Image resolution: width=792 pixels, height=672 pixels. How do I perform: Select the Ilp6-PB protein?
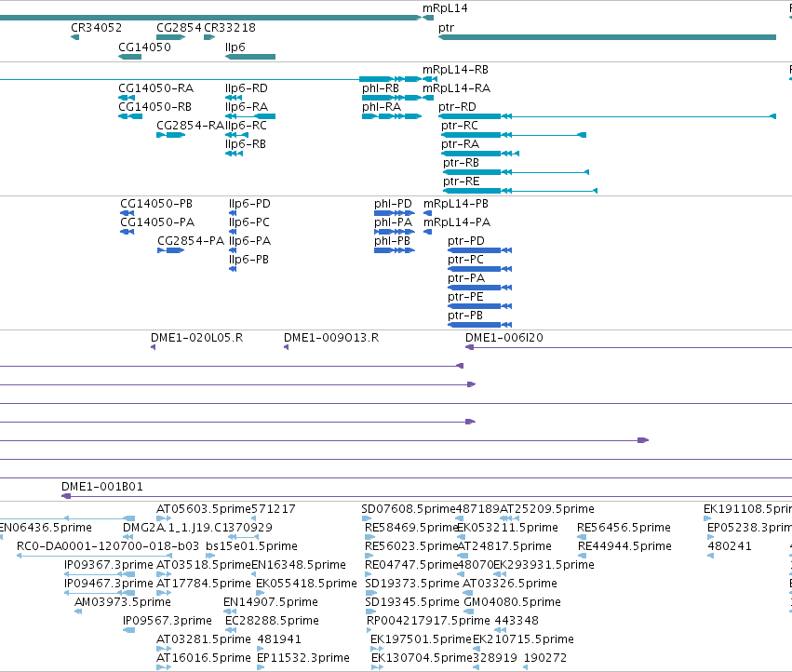[x=233, y=269]
